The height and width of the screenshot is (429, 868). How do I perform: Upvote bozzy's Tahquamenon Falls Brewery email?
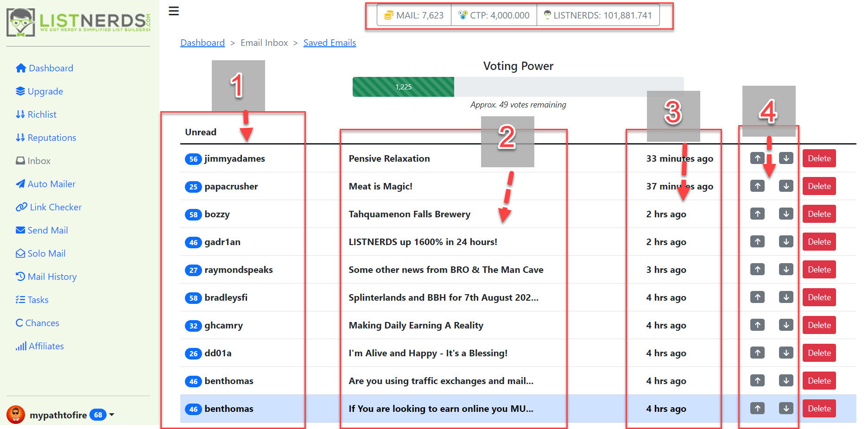tap(757, 214)
